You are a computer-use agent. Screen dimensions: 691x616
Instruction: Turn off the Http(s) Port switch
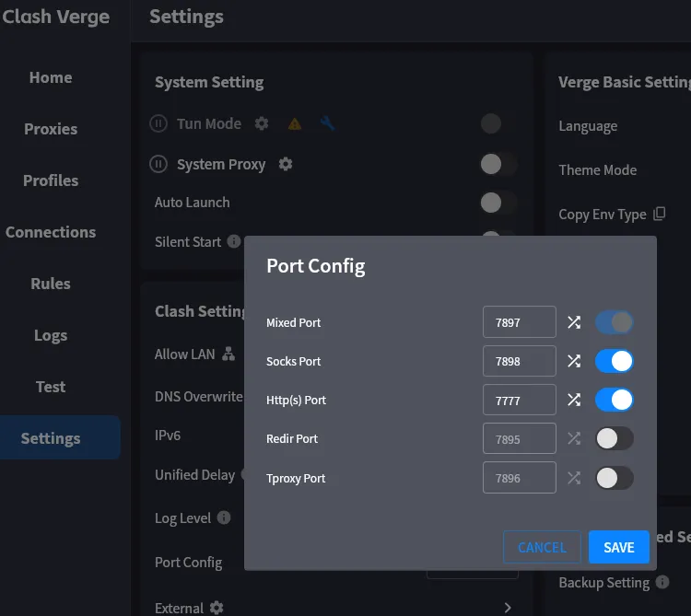point(615,400)
